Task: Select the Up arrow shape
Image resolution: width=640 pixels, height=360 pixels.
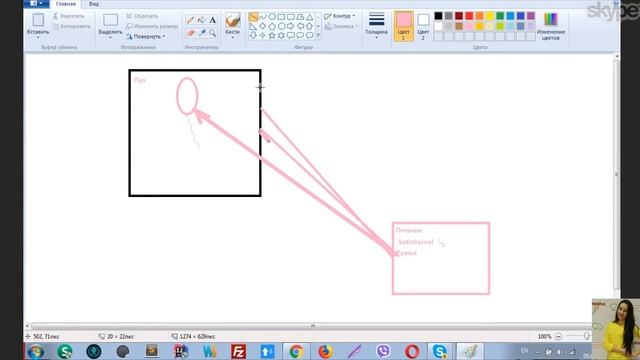Action: click(309, 26)
